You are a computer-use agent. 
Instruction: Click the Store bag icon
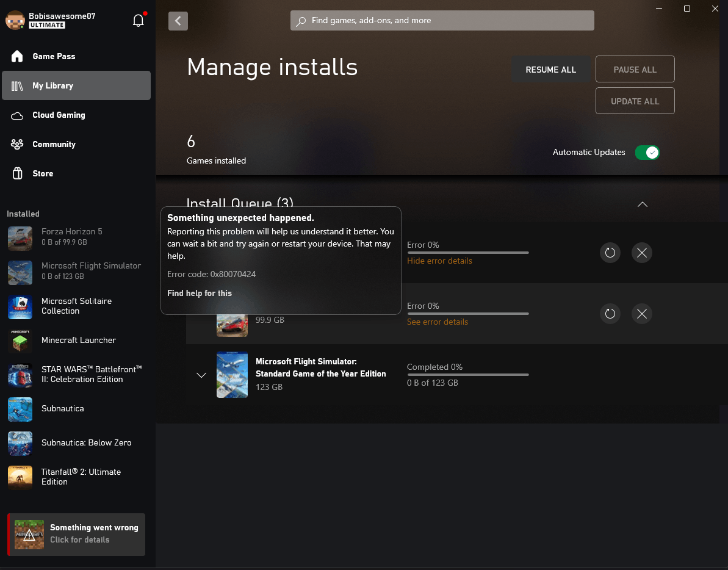(x=17, y=173)
